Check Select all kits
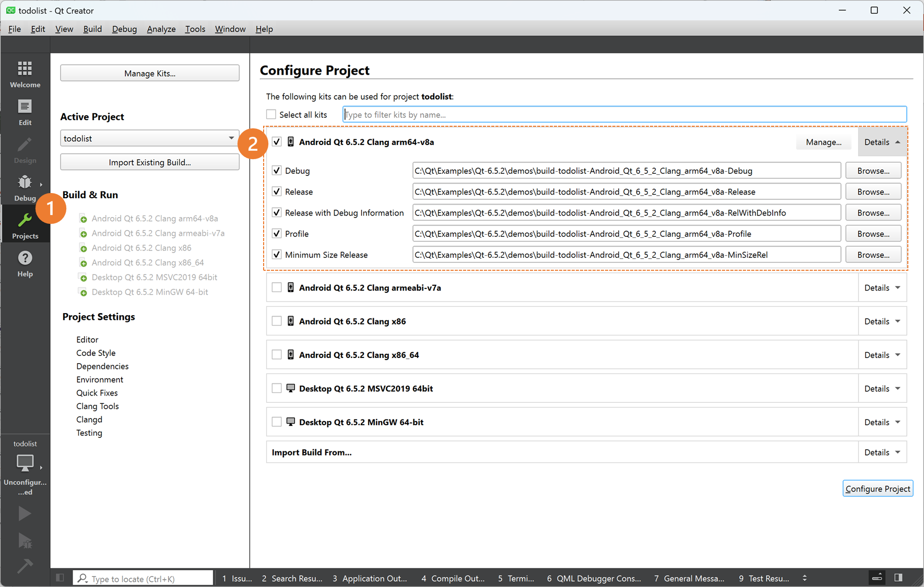The width and height of the screenshot is (924, 587). tap(271, 114)
